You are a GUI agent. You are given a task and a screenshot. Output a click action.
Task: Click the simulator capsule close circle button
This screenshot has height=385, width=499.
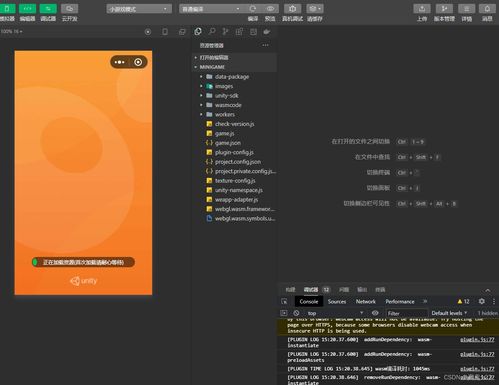pos(138,62)
